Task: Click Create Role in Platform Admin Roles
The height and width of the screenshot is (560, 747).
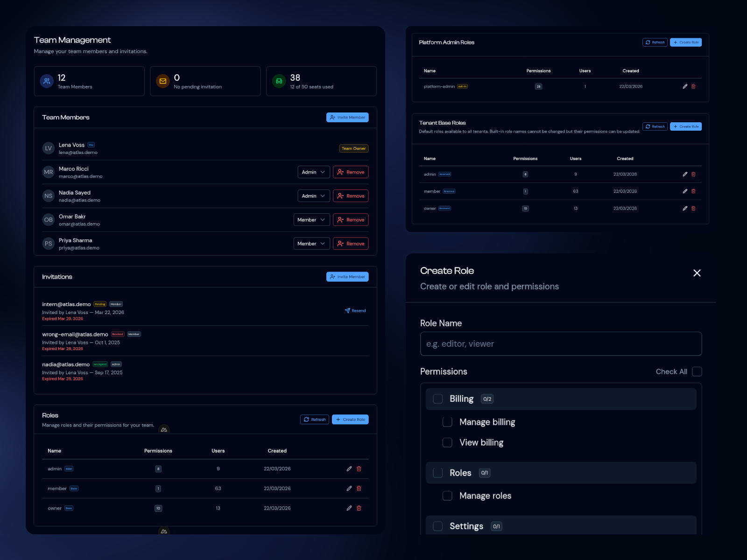Action: [x=685, y=42]
